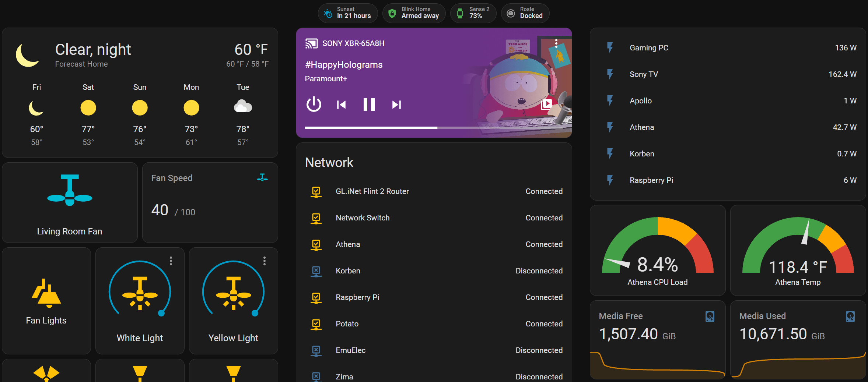The height and width of the screenshot is (382, 868).
Task: Click the media playback progress bar
Action: coord(434,128)
